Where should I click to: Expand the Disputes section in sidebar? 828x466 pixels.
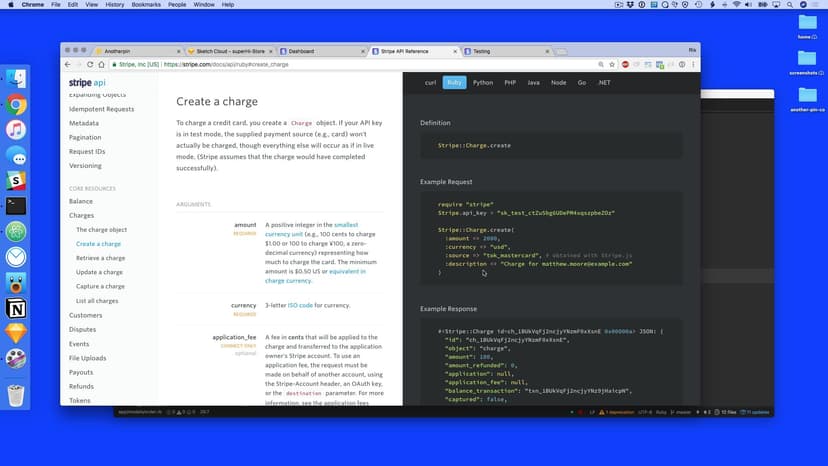[83, 329]
